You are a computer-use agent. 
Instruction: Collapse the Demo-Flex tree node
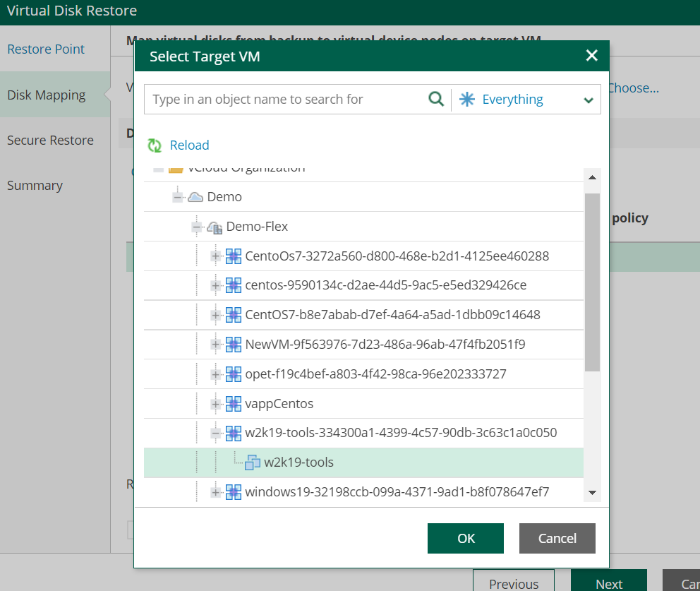click(x=197, y=227)
